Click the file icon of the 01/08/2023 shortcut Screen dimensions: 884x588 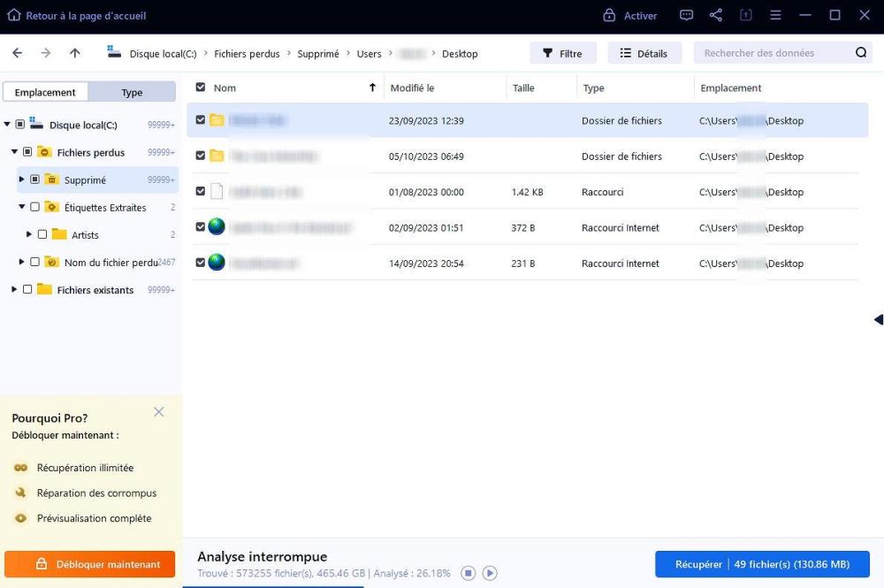217,191
